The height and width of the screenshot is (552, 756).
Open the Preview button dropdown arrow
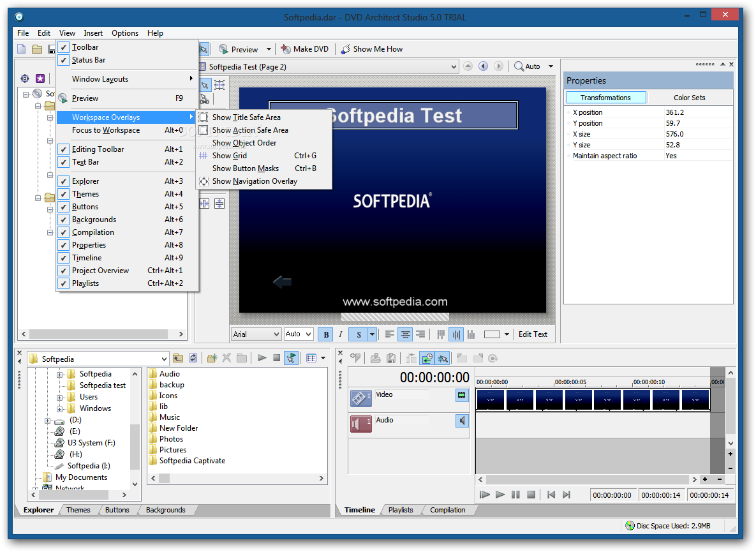(269, 49)
